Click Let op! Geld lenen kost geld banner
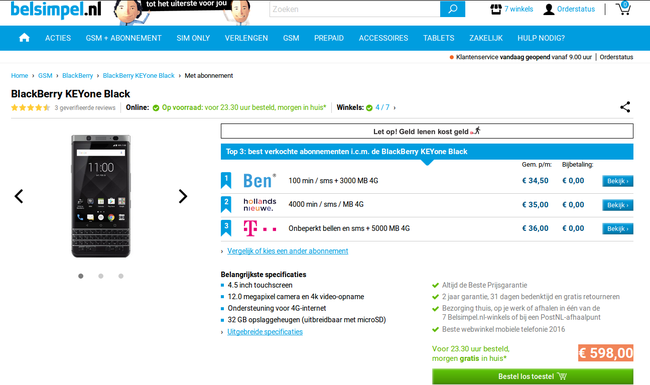Image resolution: width=650 pixels, height=385 pixels. click(x=427, y=131)
